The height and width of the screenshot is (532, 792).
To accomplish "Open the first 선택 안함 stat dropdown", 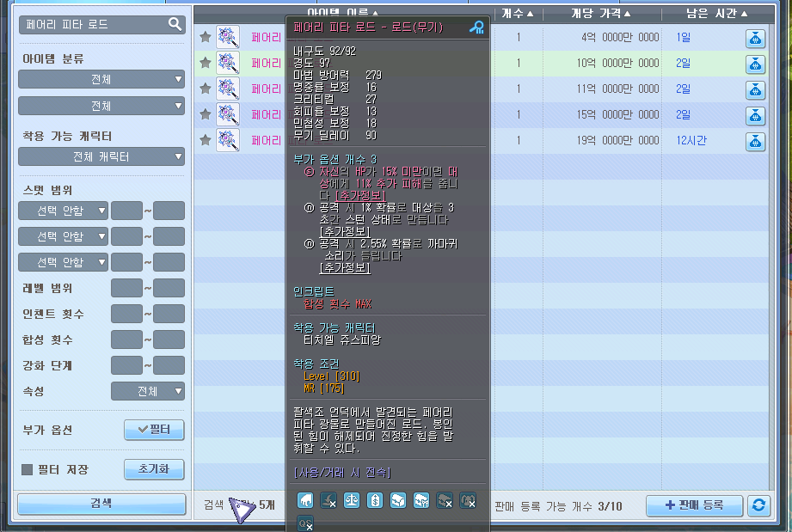I will 63,211.
